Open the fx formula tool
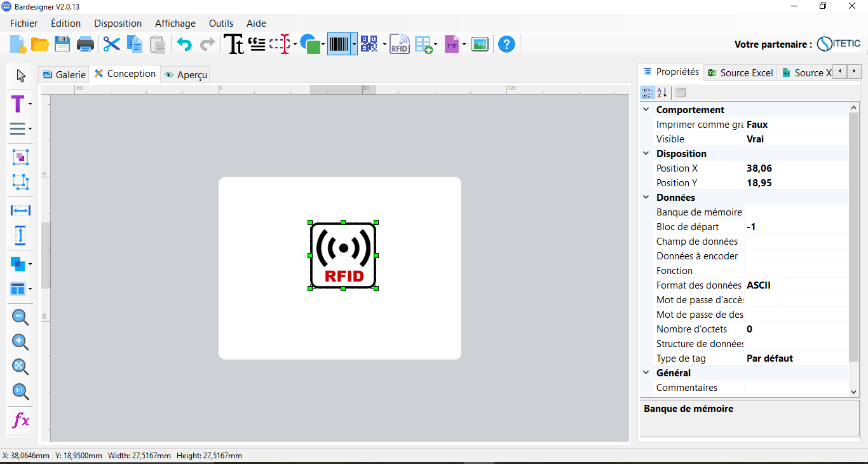Screen dimensions: 868x464 pos(21,420)
